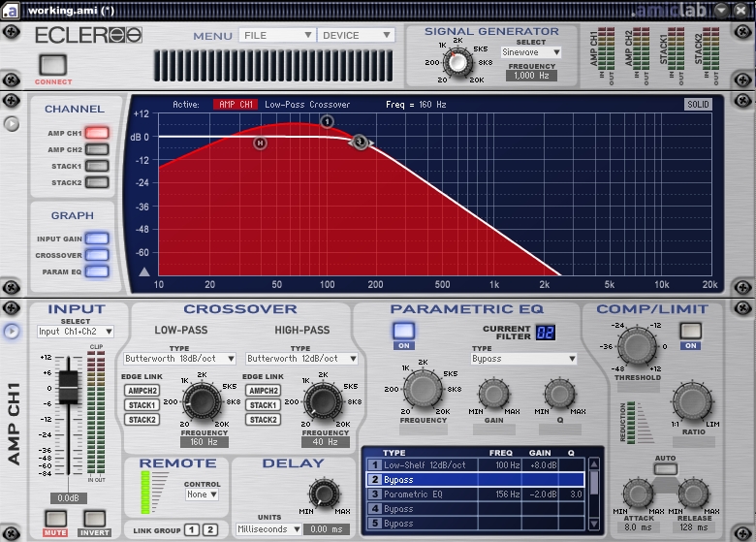
Task: Click low-pass edge link STACK2 button
Action: (x=142, y=420)
